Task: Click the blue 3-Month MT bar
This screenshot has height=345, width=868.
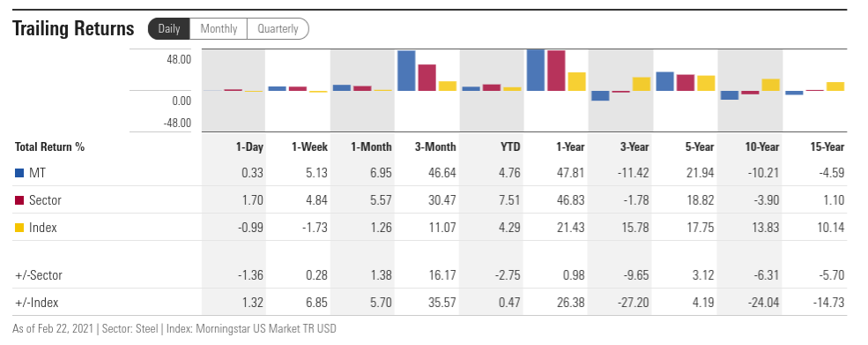Action: [x=406, y=71]
